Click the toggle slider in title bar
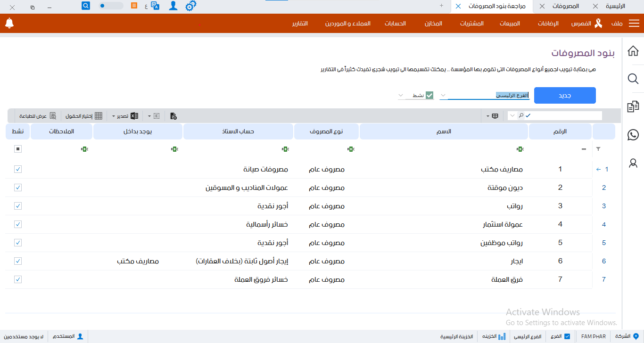 111,6
